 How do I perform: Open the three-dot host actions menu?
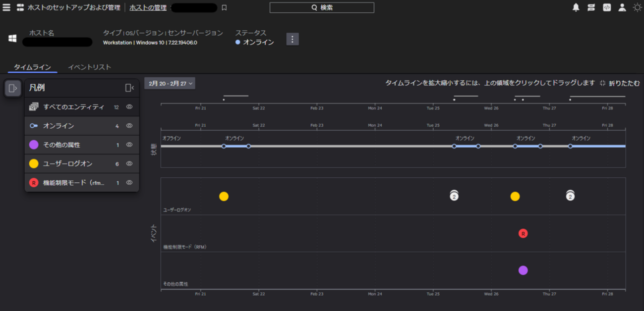click(293, 39)
